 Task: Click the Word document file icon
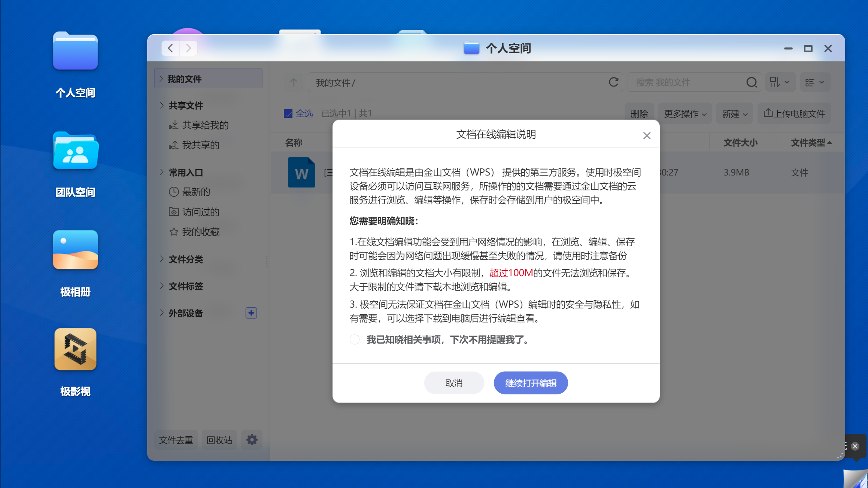pyautogui.click(x=301, y=173)
